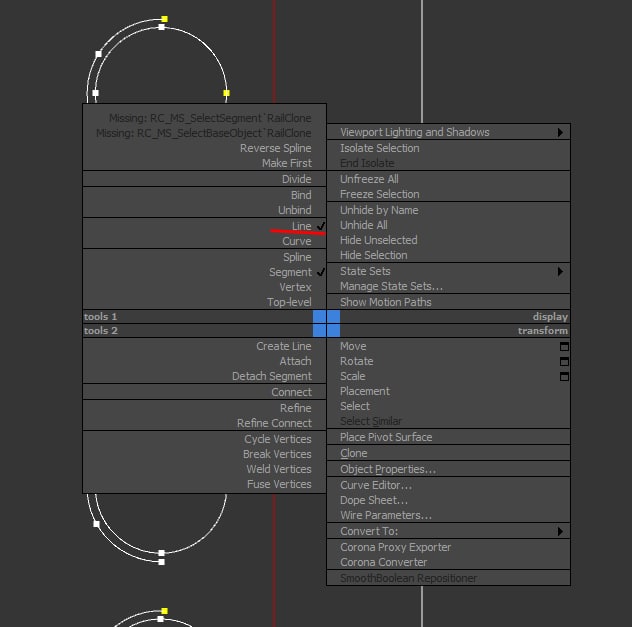Viewport: 632px width, 627px height.
Task: Open Object Properties dialog
Action: pyautogui.click(x=388, y=469)
